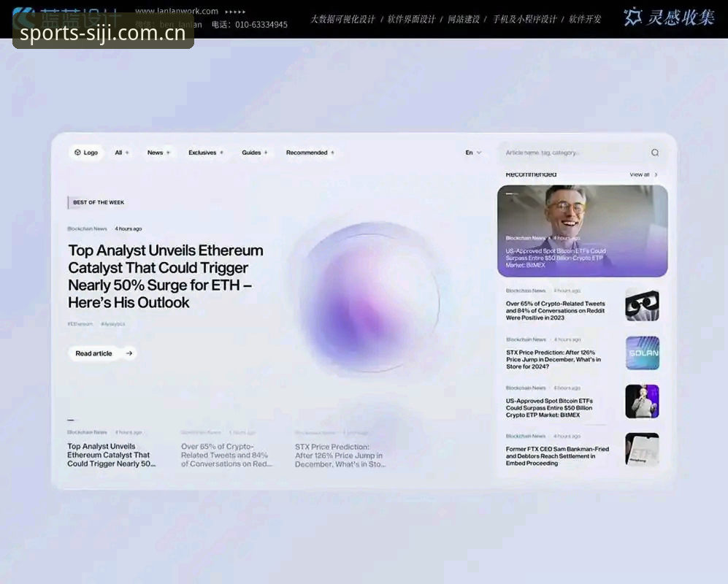Click the arrow icon next to Read article

pyautogui.click(x=129, y=353)
